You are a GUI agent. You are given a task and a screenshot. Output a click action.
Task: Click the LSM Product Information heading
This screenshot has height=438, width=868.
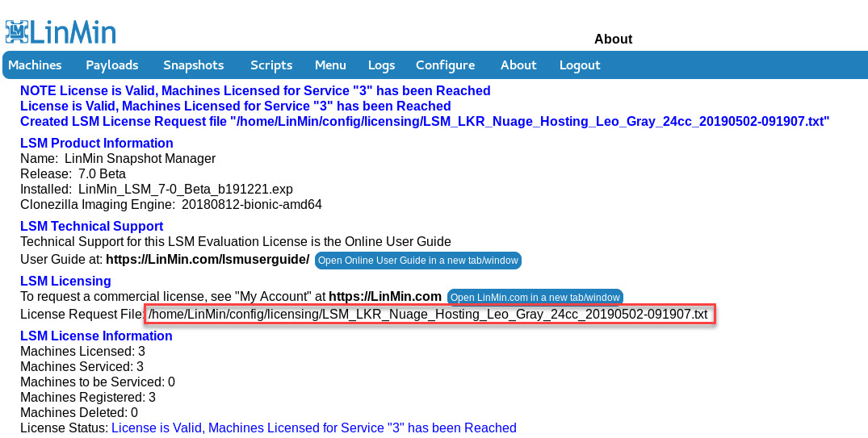click(x=97, y=143)
